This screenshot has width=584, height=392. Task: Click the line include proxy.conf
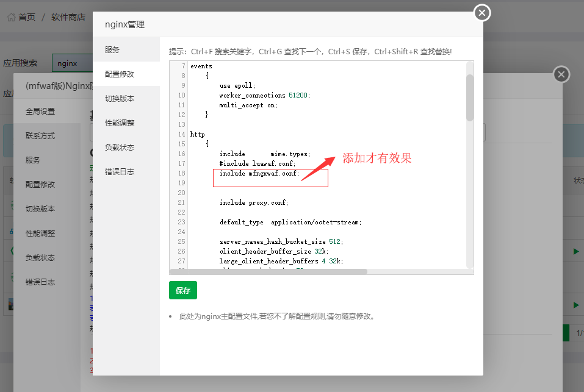coord(254,202)
